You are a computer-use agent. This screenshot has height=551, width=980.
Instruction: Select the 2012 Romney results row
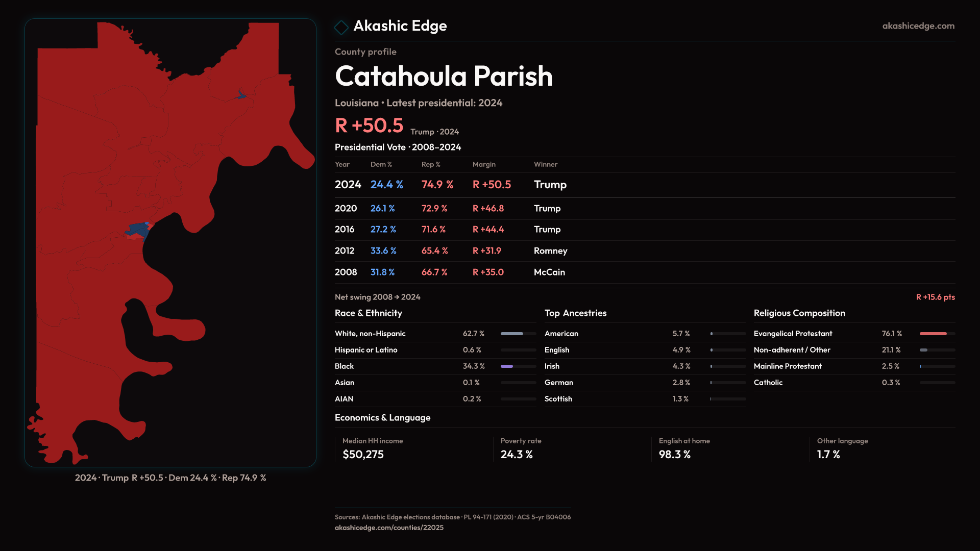[x=449, y=251]
